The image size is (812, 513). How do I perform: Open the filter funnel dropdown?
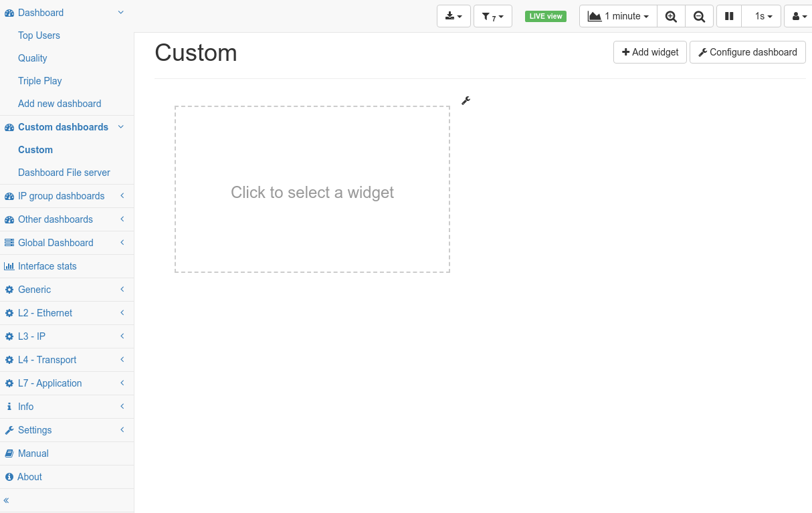(493, 16)
